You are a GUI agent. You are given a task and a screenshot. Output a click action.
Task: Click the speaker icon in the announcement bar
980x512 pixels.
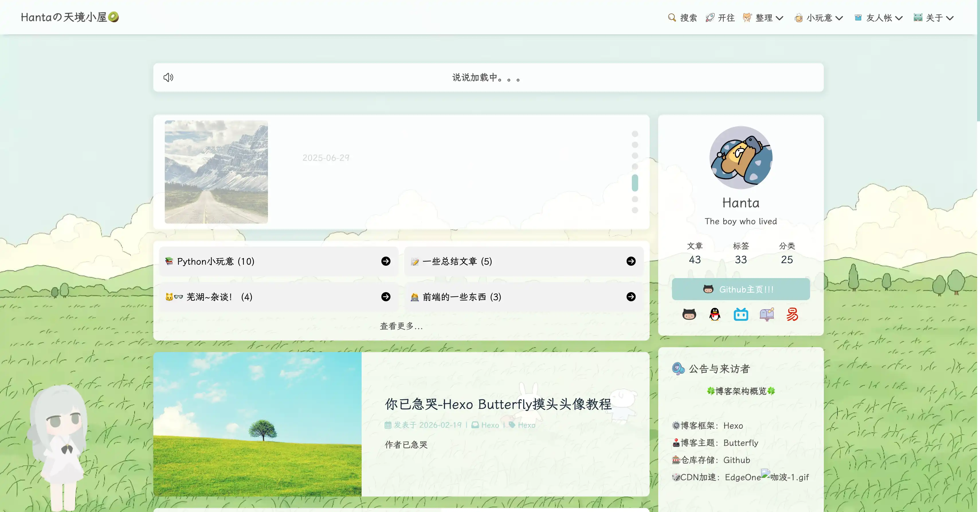(168, 77)
